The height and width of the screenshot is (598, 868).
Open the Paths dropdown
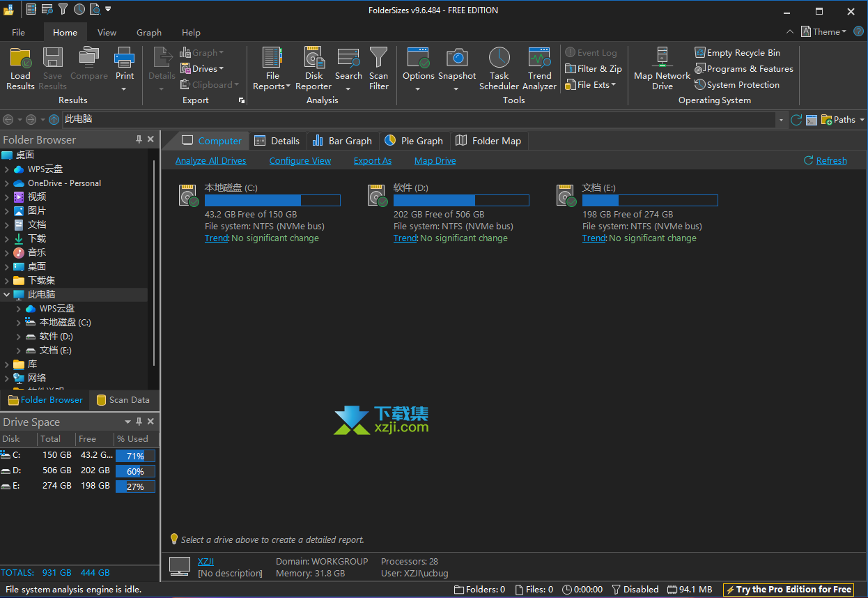click(x=843, y=120)
